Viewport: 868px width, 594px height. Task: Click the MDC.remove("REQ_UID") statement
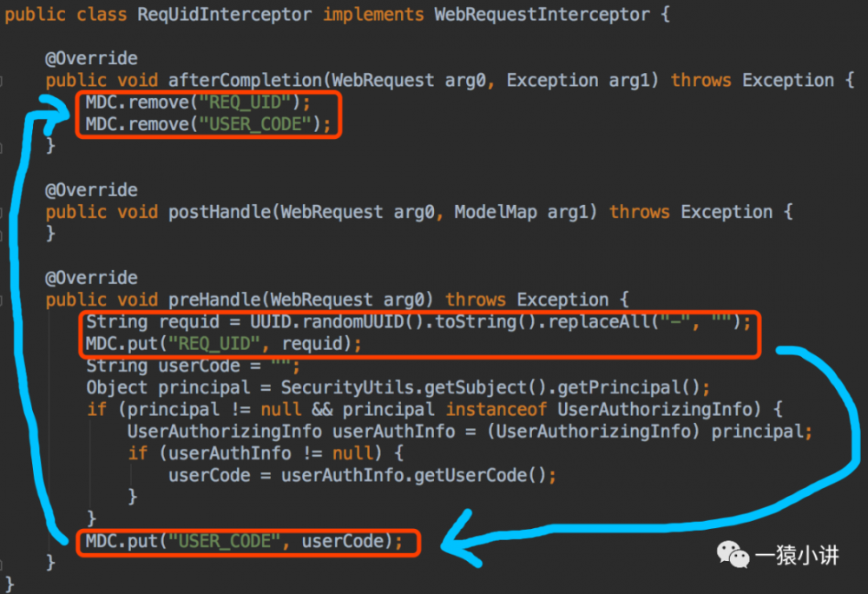coord(198,102)
